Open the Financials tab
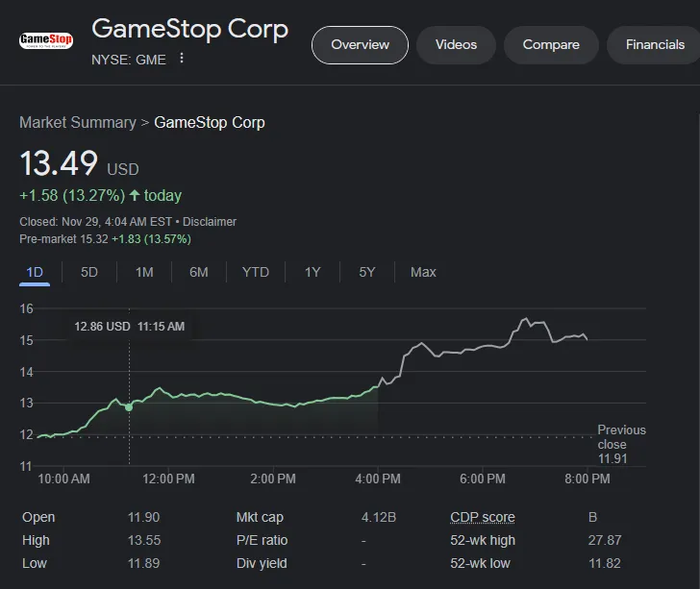The height and width of the screenshot is (589, 700). [x=655, y=45]
